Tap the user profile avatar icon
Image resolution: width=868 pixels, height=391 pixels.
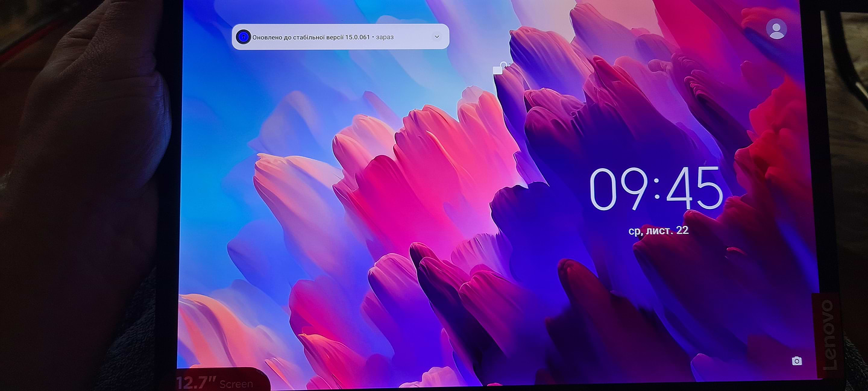point(776,29)
